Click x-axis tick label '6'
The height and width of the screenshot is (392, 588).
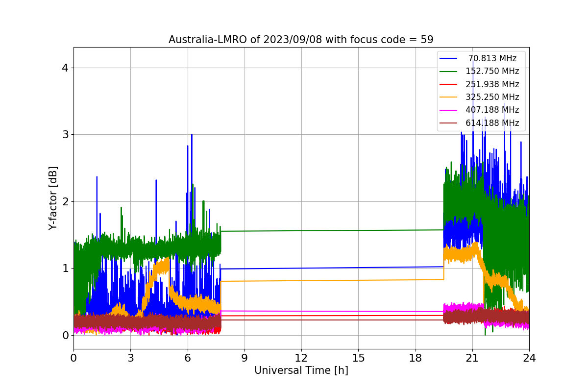click(x=187, y=358)
